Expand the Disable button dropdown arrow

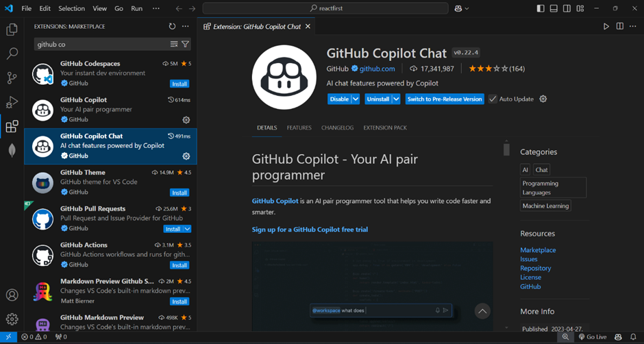click(356, 99)
